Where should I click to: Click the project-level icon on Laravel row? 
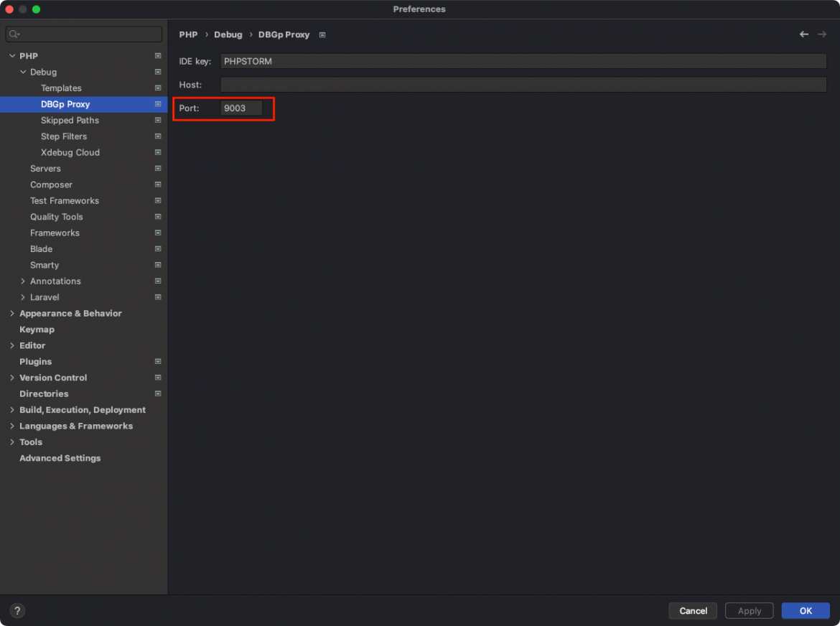pos(158,296)
